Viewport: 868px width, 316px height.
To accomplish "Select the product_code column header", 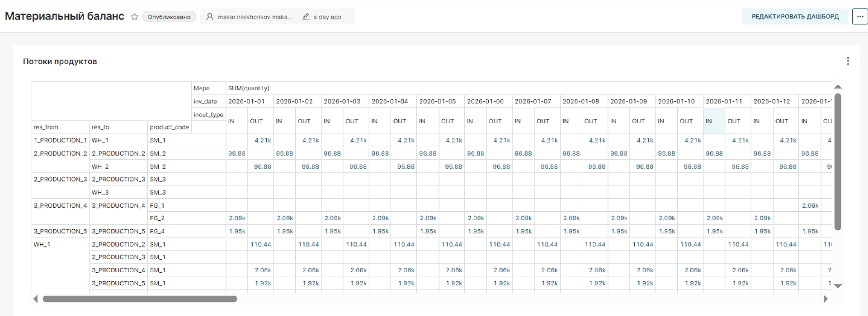I will [x=169, y=127].
